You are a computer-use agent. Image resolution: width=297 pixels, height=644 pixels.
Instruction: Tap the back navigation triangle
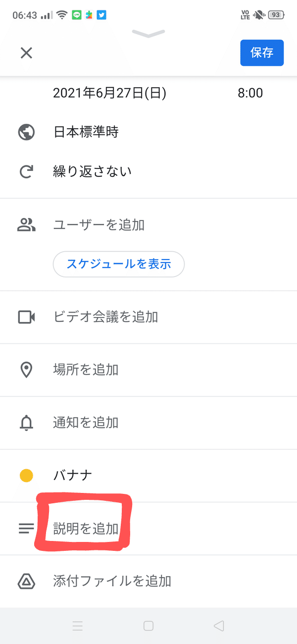tap(219, 626)
